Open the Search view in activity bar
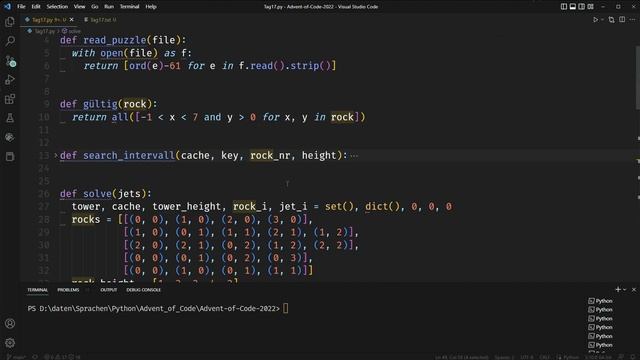The height and width of the screenshot is (360, 640). (10, 41)
